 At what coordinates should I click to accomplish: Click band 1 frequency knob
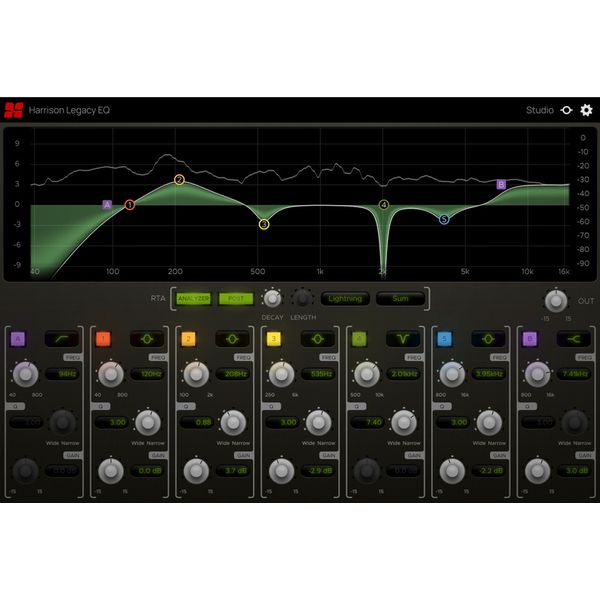click(x=111, y=374)
